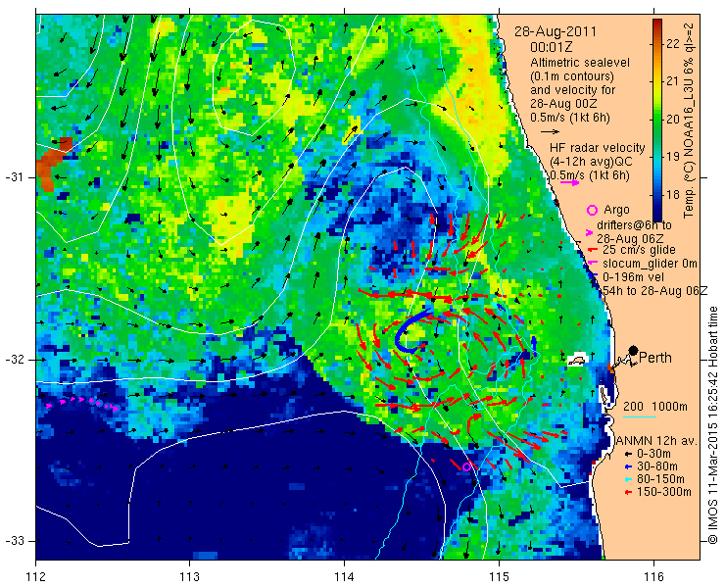
Task: Click the magenta drifters legend marker
Action: click(590, 232)
